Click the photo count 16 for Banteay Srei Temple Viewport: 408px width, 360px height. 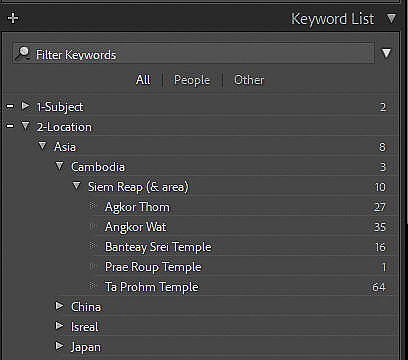(380, 247)
